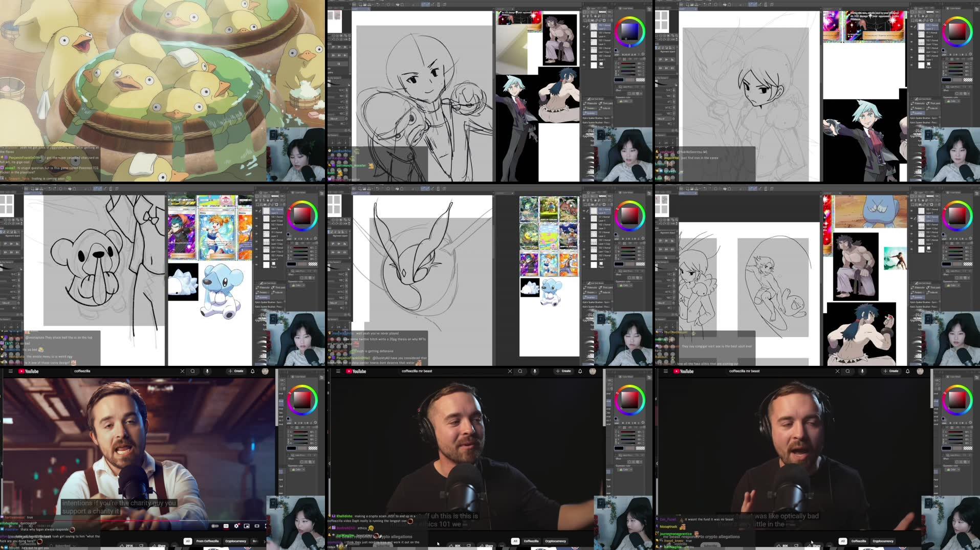Toggle YouTube autoplay switch in the 'charity guy' frame
Screen dimensions: 980x550
click(x=215, y=526)
